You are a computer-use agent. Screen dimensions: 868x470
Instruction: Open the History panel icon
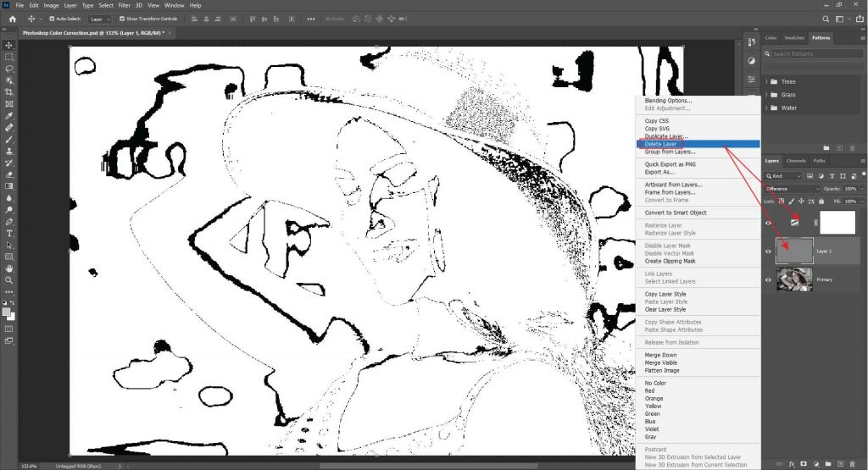click(751, 42)
